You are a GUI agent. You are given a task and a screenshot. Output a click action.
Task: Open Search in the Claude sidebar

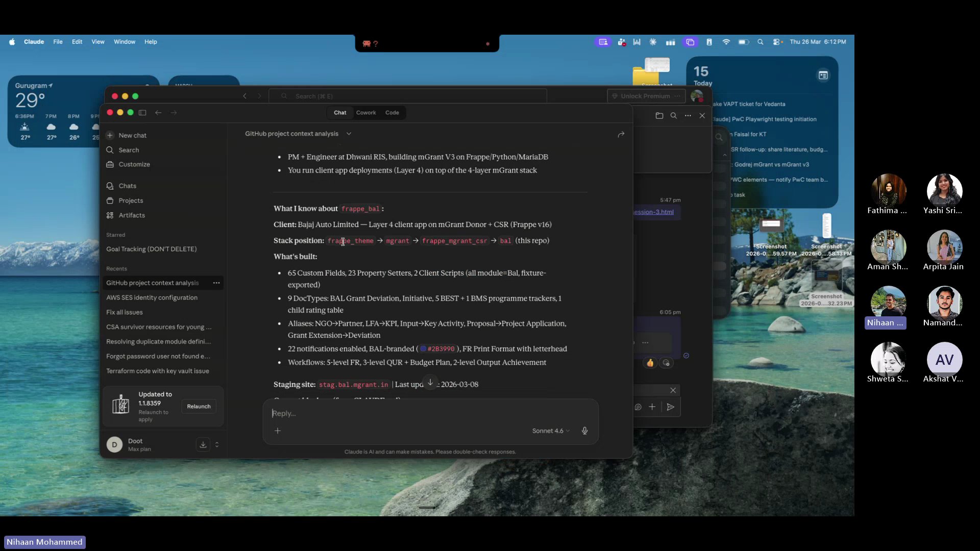(x=128, y=150)
